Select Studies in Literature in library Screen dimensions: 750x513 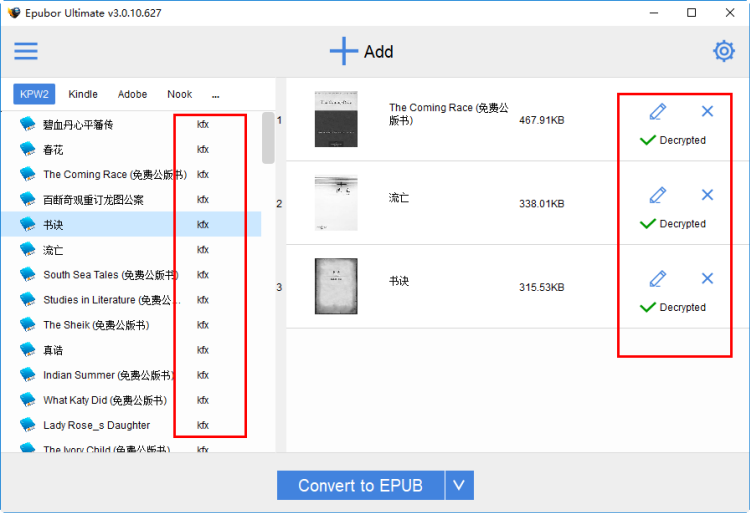pos(111,300)
